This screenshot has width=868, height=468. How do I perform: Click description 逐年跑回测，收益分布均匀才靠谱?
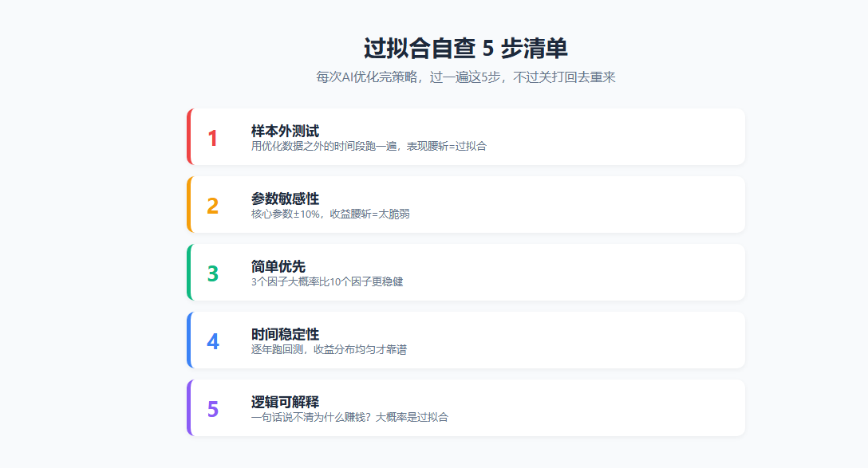click(329, 349)
